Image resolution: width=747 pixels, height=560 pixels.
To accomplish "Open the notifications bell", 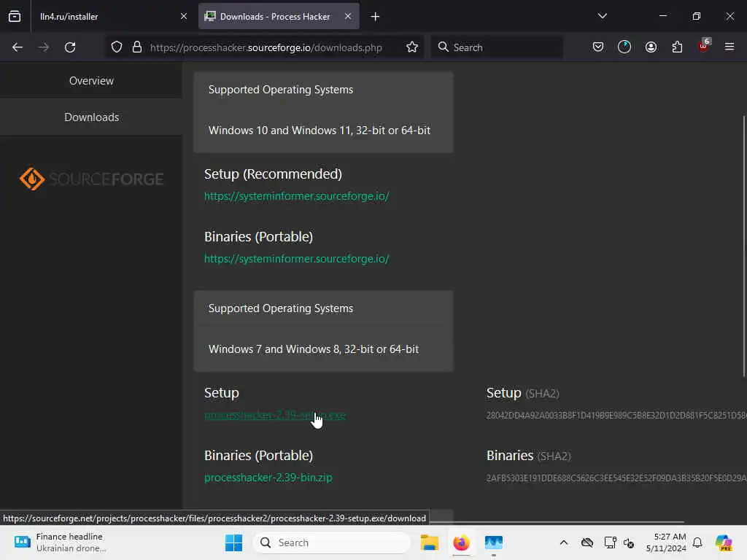I will [x=697, y=542].
